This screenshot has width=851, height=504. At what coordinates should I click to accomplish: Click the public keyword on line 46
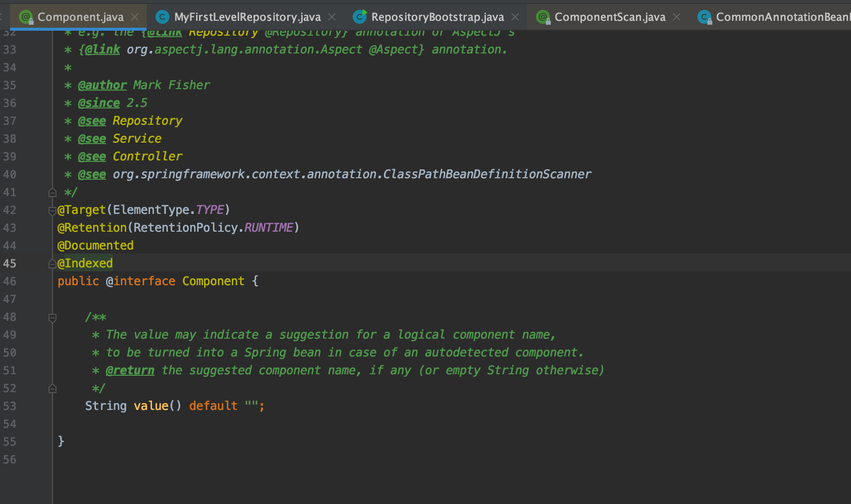[x=78, y=281]
